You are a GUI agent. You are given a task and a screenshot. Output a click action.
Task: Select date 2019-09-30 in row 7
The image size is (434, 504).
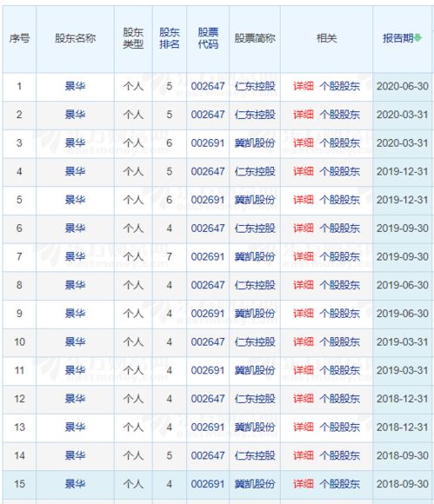click(x=403, y=256)
